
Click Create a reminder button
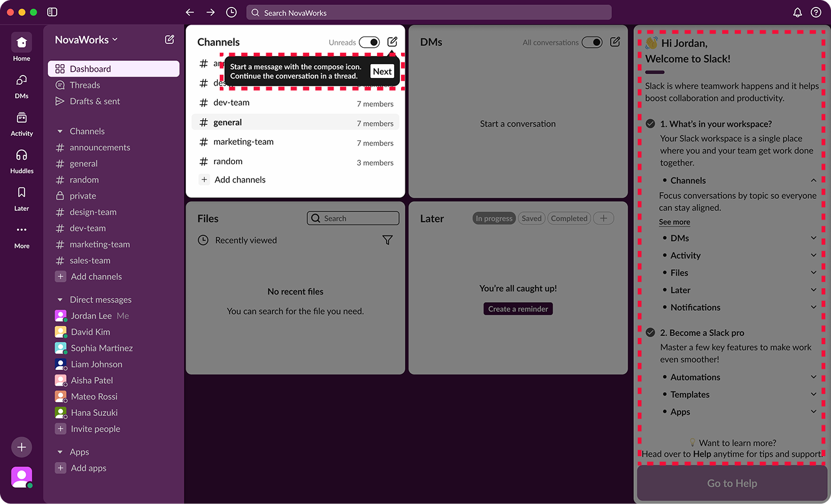pos(518,309)
